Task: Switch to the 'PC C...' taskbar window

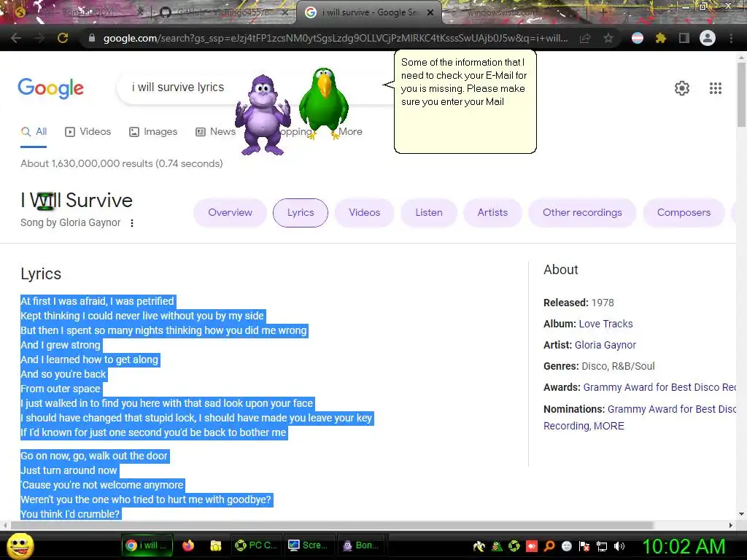Action: pos(256,545)
